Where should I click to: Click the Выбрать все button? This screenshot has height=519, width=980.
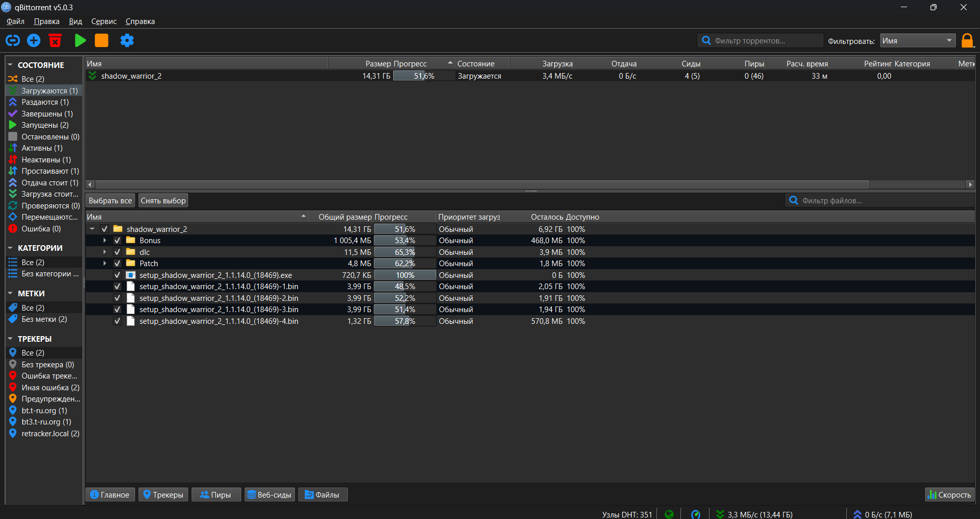pos(110,201)
